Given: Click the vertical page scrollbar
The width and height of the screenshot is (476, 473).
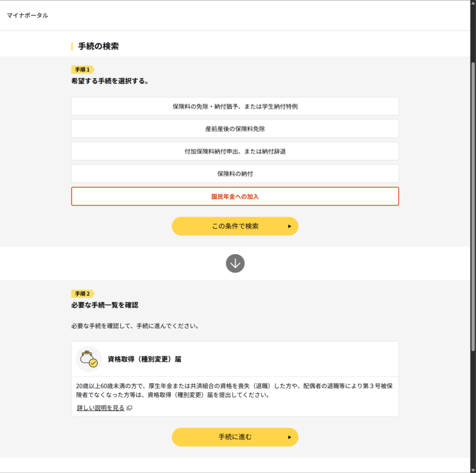Looking at the screenshot, I should click(473, 208).
